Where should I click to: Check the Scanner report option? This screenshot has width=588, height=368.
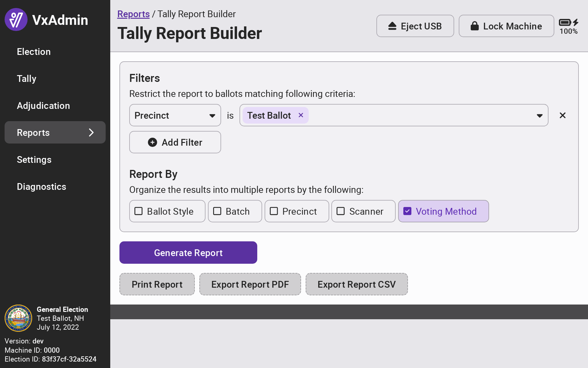coord(341,211)
